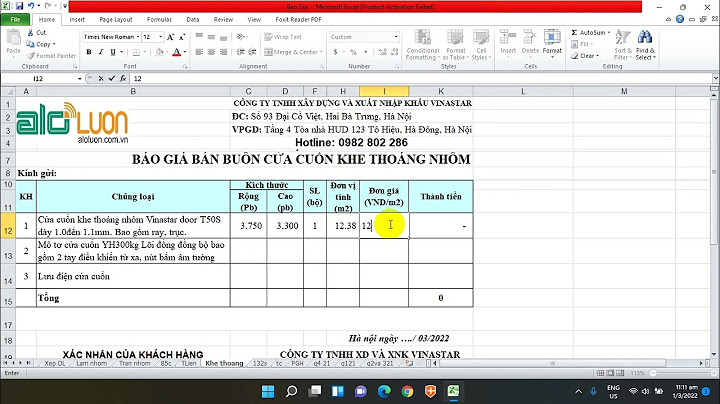The height and width of the screenshot is (404, 720).
Task: Open Google Chrome from the taskbar
Action: coord(407,391)
